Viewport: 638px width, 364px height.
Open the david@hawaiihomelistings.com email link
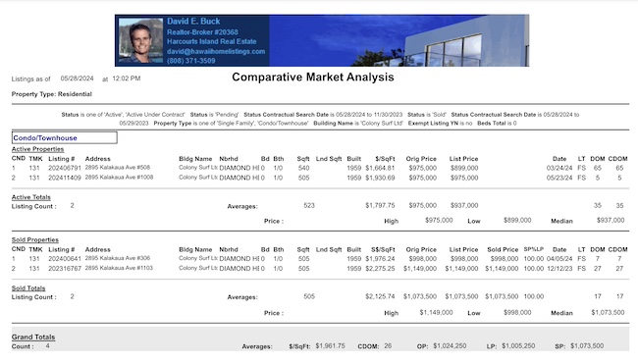[216, 52]
